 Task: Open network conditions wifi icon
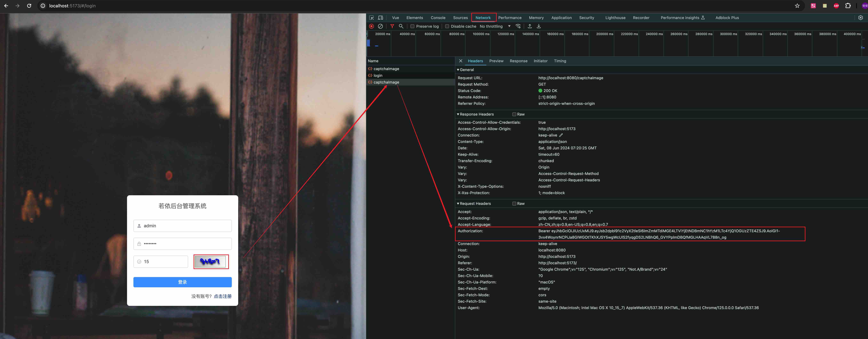(x=518, y=26)
